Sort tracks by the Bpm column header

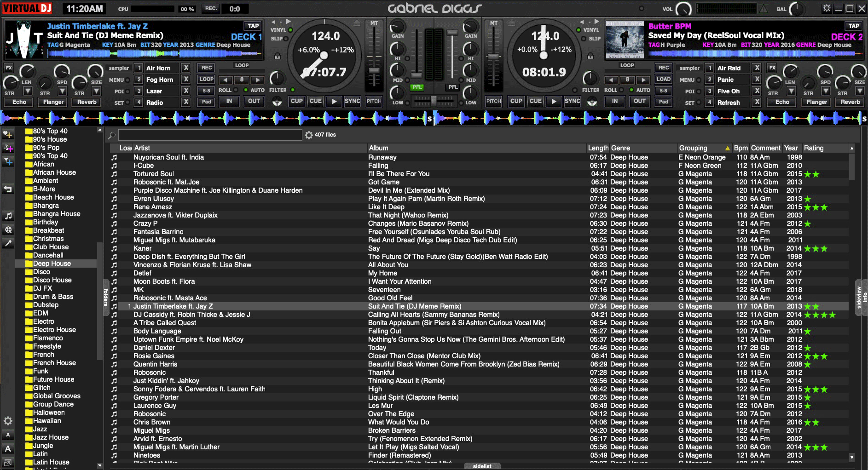tap(741, 148)
